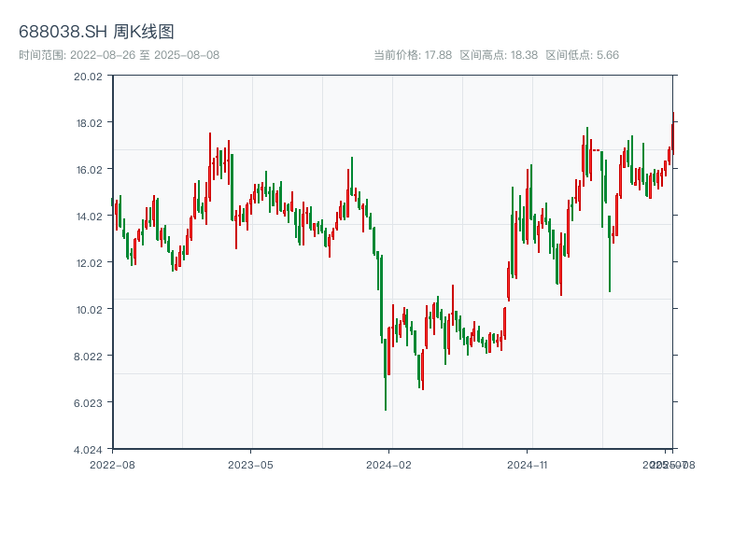Click the 2022-08 x-axis date label
Screen dimensions: 747x560
tap(112, 464)
